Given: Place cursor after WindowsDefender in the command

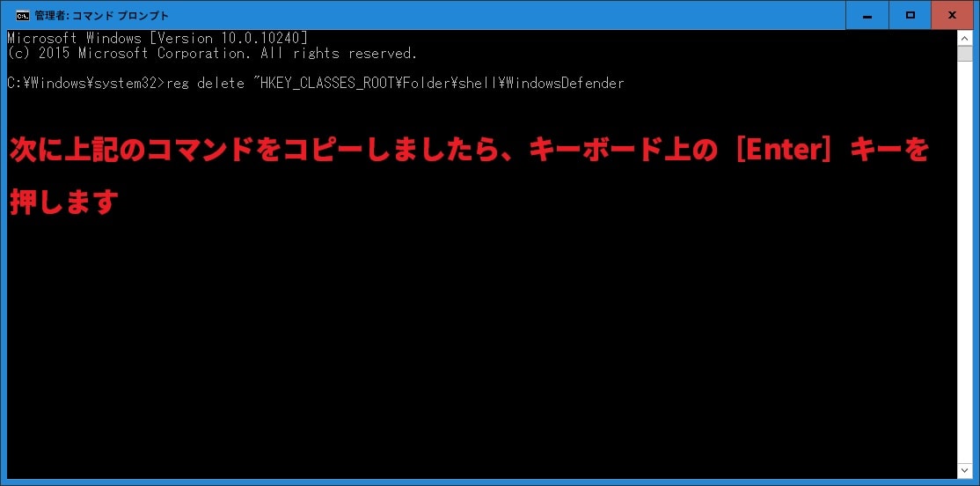Looking at the screenshot, I should coord(626,83).
